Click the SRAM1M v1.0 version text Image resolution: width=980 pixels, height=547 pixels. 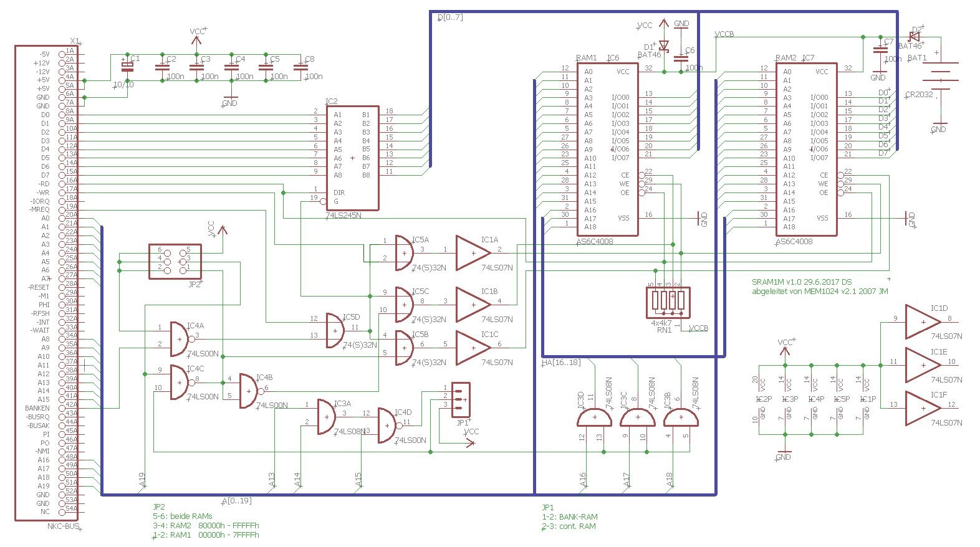(801, 282)
